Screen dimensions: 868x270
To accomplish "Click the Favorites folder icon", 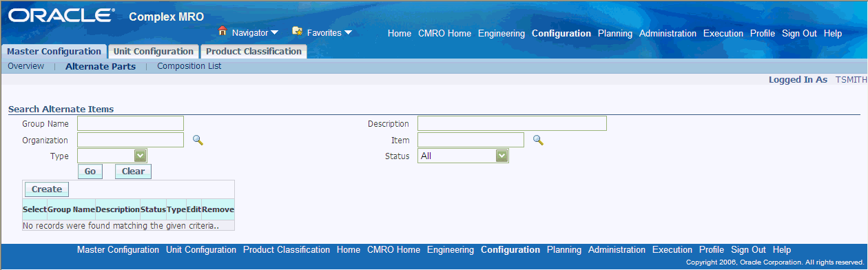I will pyautogui.click(x=298, y=32).
